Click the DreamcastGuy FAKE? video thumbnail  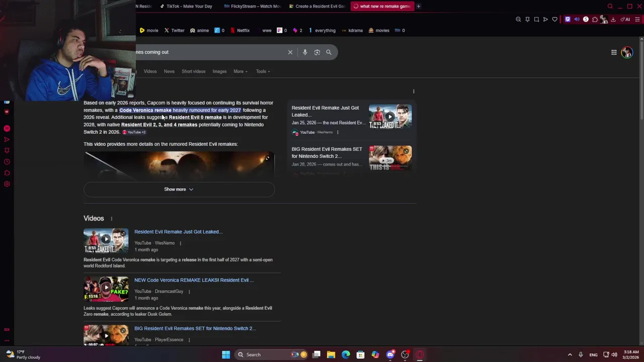[106, 289]
